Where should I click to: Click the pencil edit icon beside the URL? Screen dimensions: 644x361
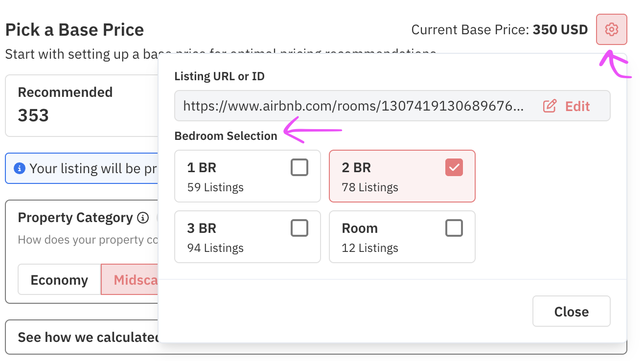click(x=550, y=106)
